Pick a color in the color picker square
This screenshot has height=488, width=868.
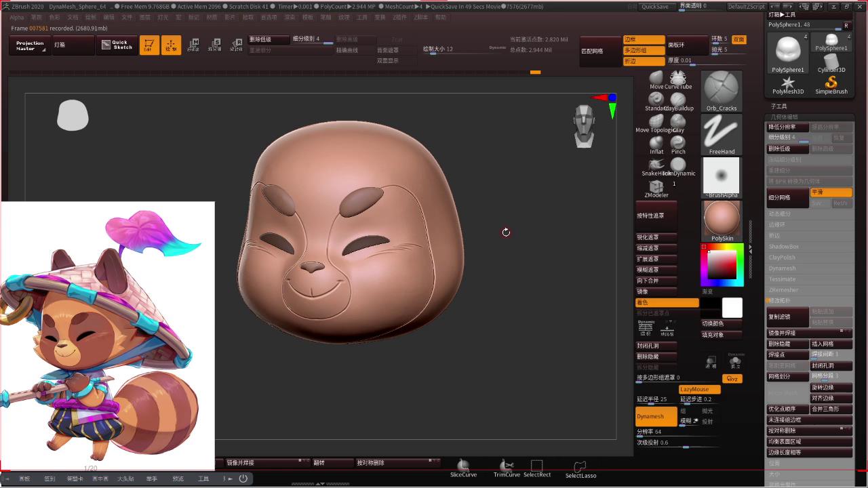point(722,265)
